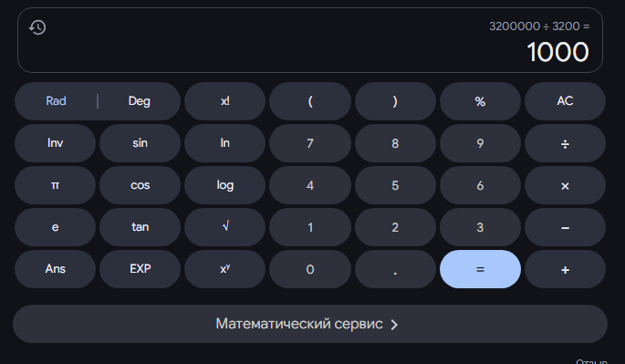Switch angle mode to Deg
The image size is (625, 364).
139,101
